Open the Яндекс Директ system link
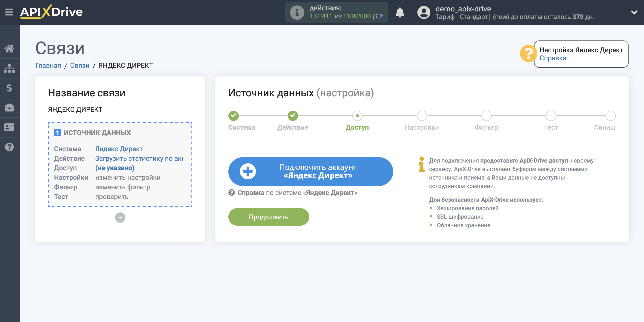The height and width of the screenshot is (322, 644). click(119, 149)
